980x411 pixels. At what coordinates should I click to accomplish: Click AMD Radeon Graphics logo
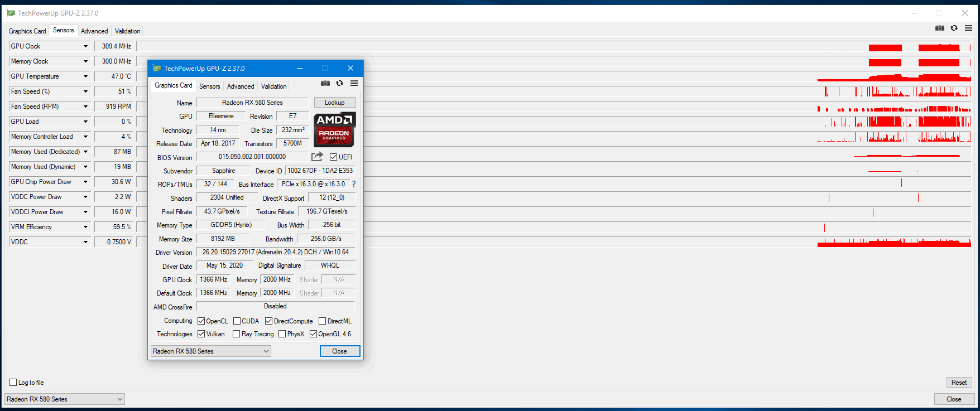pos(334,129)
